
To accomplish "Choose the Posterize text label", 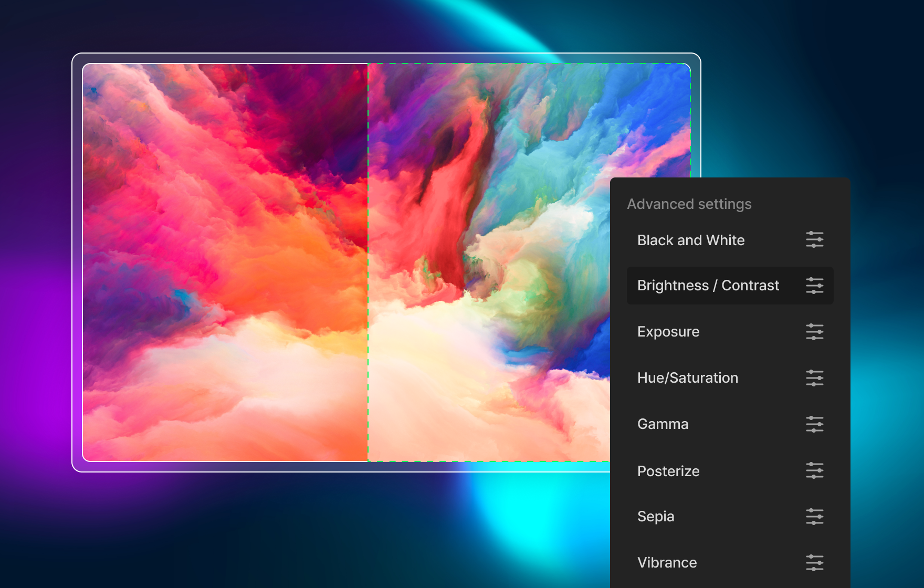I will (x=668, y=471).
